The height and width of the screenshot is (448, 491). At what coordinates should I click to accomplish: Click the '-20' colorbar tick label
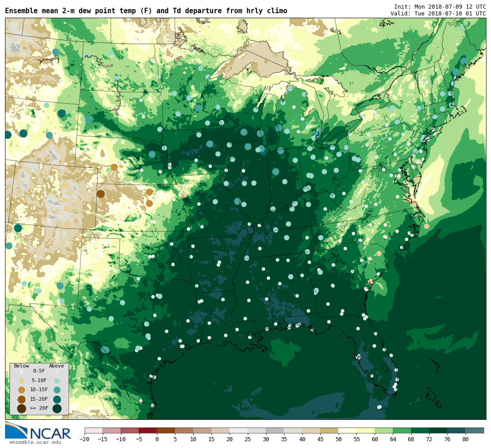click(85, 439)
